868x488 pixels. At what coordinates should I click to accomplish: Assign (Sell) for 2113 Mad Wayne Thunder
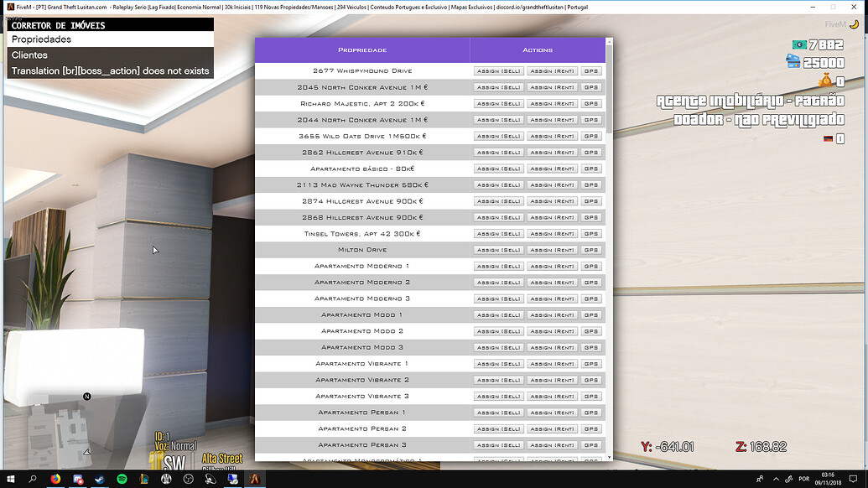pos(499,184)
